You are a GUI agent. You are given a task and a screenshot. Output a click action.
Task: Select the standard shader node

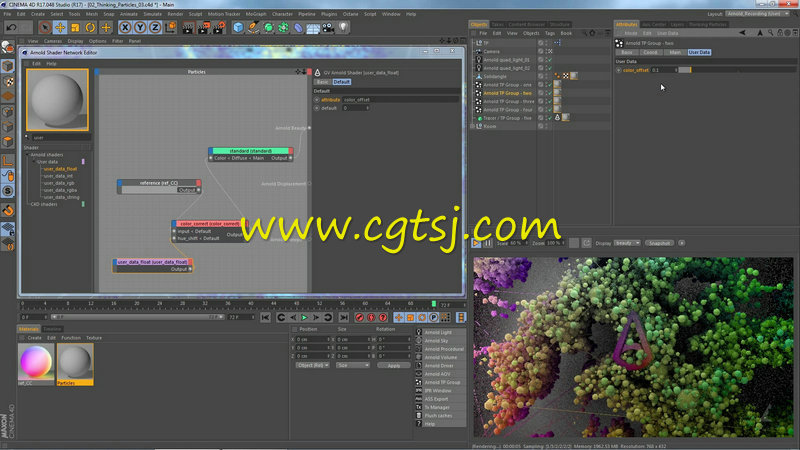coord(251,151)
